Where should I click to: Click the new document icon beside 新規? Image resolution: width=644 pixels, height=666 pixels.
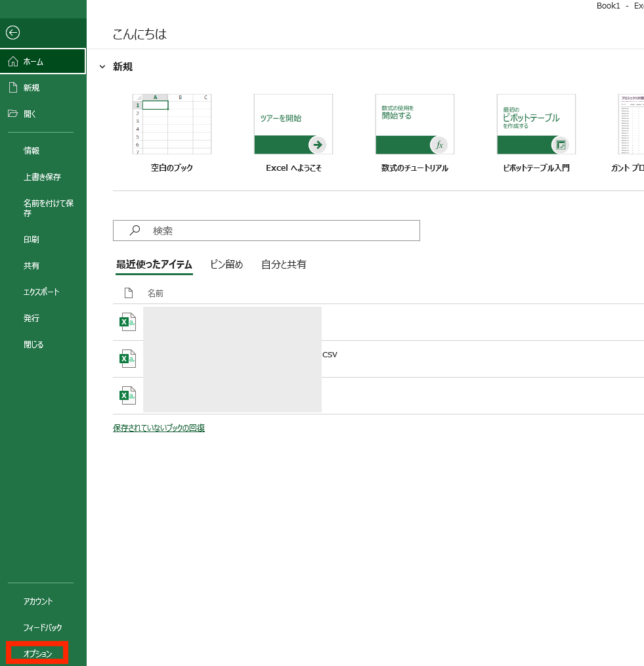tap(13, 87)
